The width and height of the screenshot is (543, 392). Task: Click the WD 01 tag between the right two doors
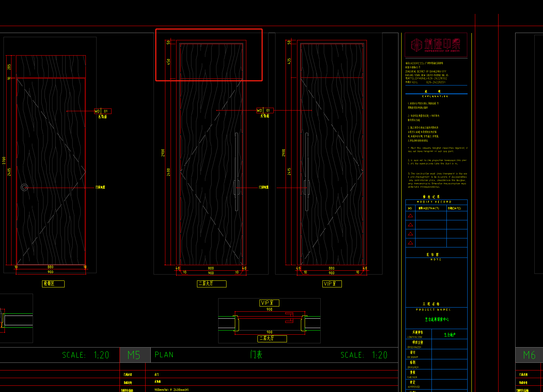pos(265,111)
